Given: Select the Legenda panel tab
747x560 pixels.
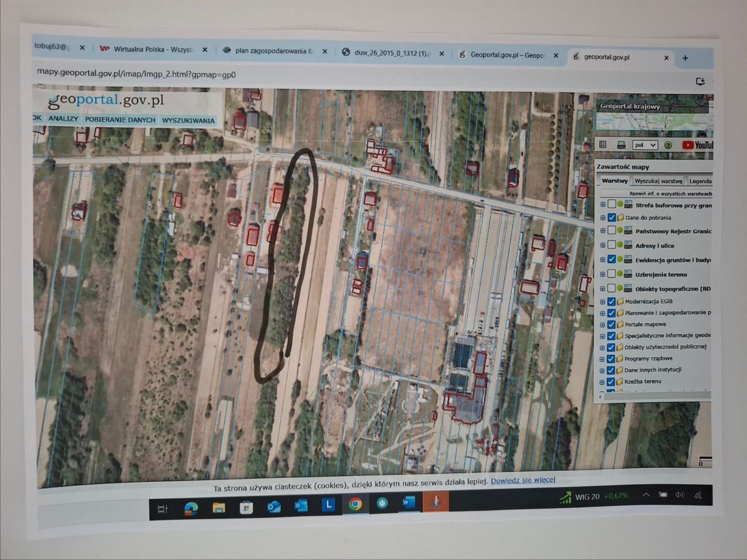Looking at the screenshot, I should (x=700, y=181).
